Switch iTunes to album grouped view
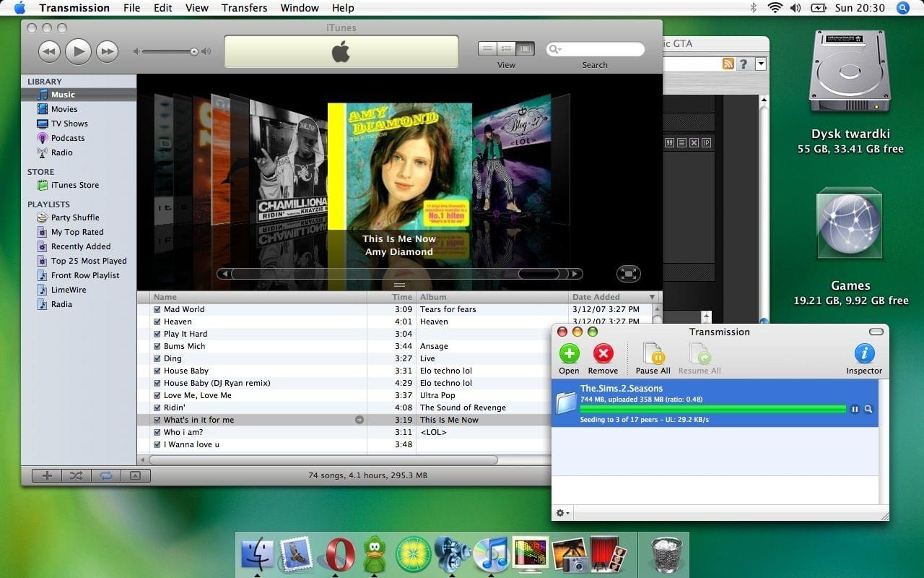This screenshot has width=924, height=578. coord(506,49)
